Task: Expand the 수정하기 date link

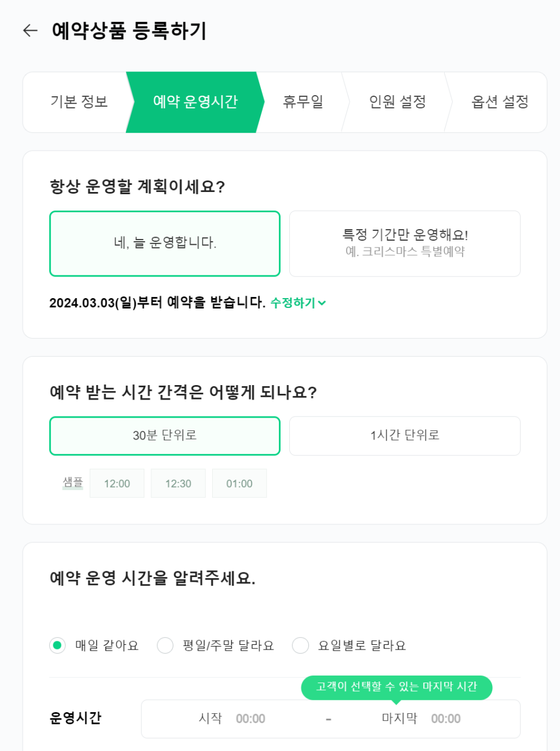Action: coord(293,303)
